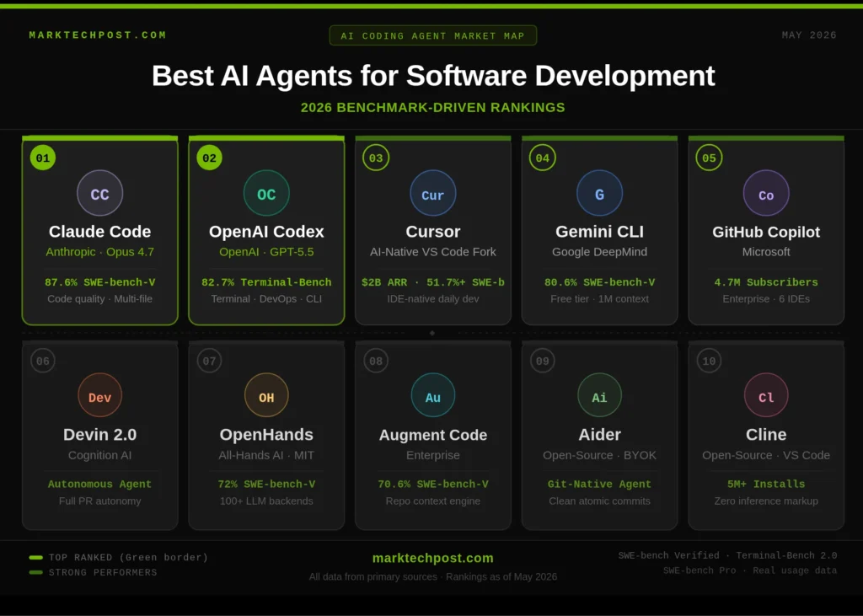Click Autonomous Agent stat

[x=99, y=485]
